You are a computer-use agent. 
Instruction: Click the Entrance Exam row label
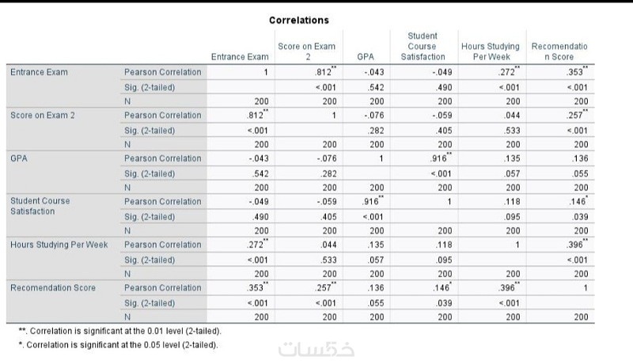[x=39, y=72]
